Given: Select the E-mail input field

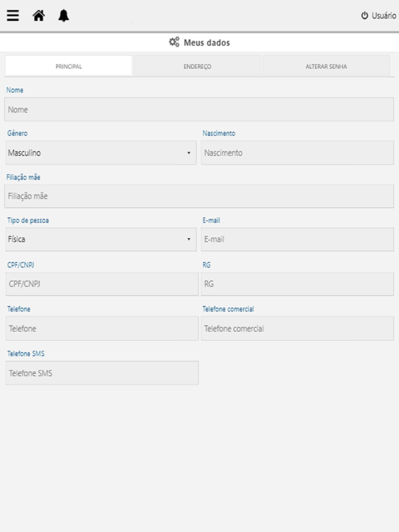Looking at the screenshot, I should coord(297,239).
